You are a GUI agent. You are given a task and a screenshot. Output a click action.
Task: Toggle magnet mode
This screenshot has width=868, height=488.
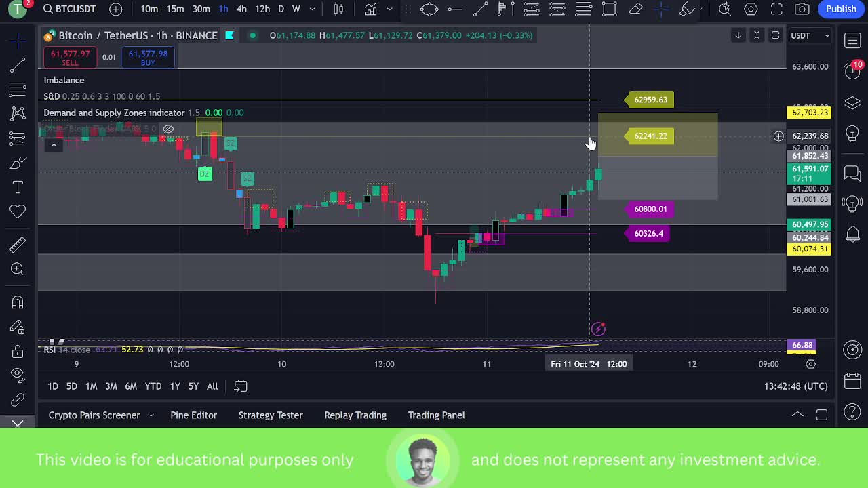[18, 302]
